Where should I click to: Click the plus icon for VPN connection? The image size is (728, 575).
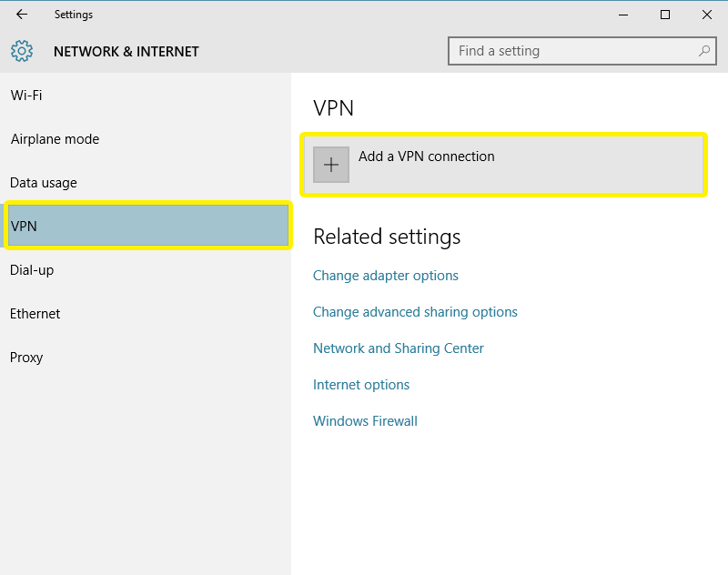(x=331, y=165)
